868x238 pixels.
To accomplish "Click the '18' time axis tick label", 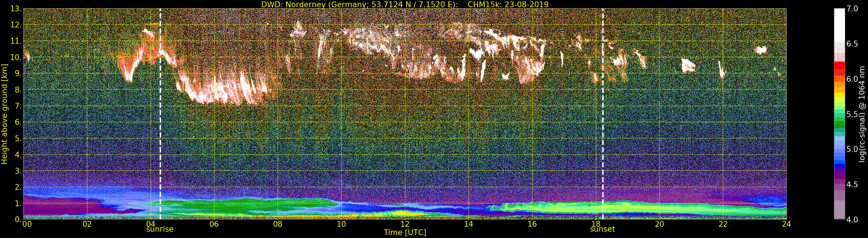I will (596, 224).
